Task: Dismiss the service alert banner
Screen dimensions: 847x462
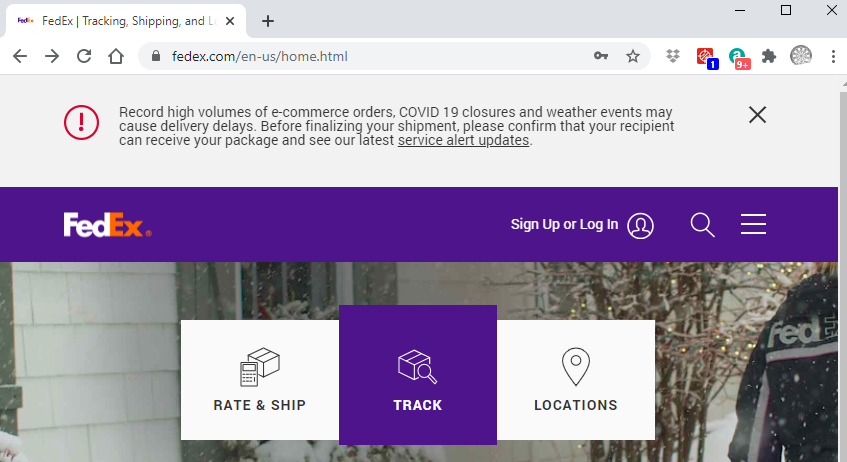Action: 757,115
